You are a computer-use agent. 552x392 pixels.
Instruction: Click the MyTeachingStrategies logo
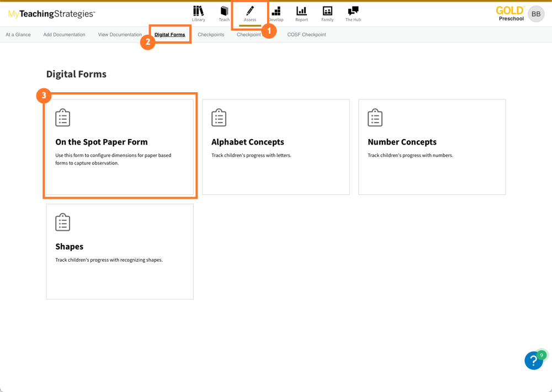pyautogui.click(x=51, y=14)
